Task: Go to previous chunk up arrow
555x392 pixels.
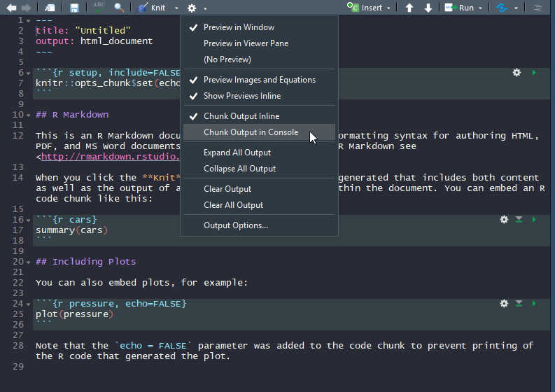Action: pyautogui.click(x=409, y=8)
